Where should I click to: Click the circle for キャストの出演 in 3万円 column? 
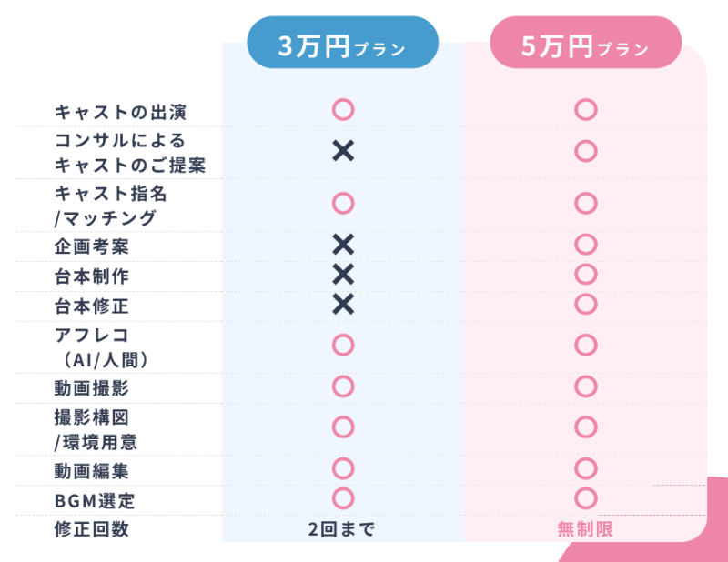coord(342,110)
